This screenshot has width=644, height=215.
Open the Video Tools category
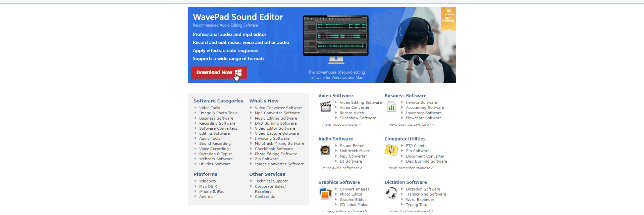tap(210, 108)
